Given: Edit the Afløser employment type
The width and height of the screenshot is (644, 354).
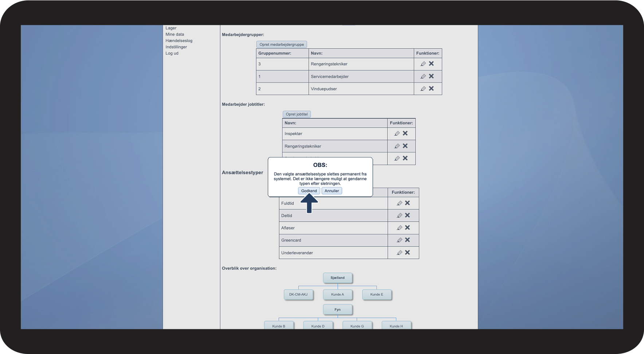Looking at the screenshot, I should coord(399,228).
